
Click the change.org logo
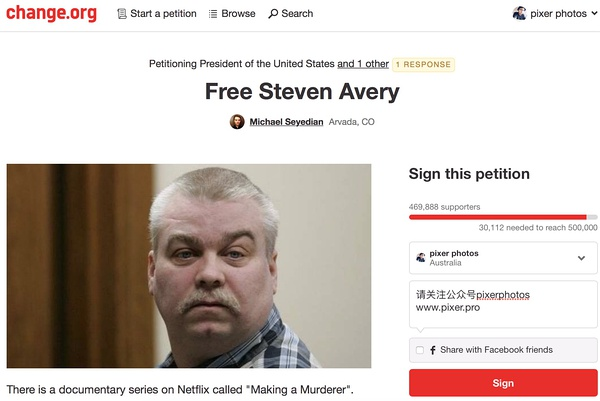[51, 13]
